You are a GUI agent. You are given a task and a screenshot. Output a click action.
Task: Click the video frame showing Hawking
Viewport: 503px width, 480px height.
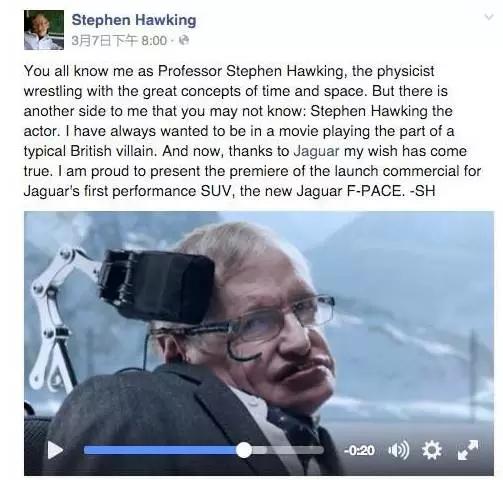tap(259, 343)
